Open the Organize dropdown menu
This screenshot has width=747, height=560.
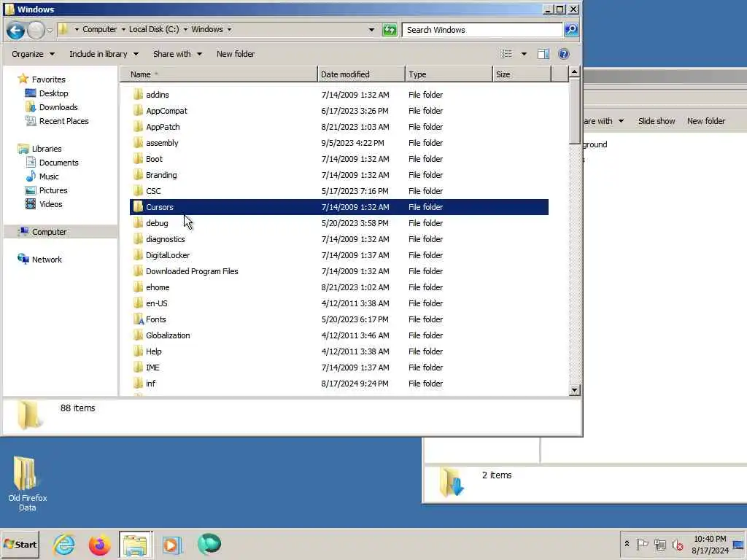pos(33,54)
